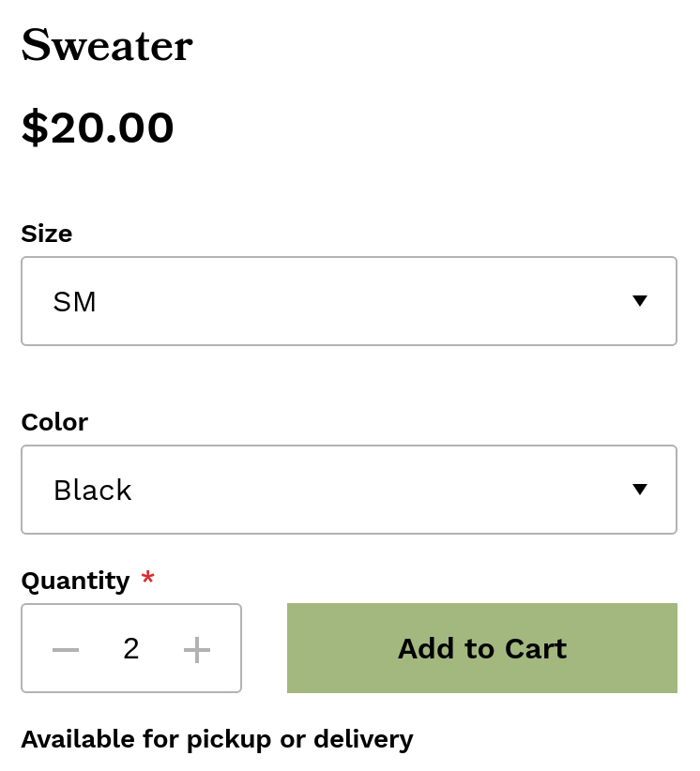The width and height of the screenshot is (700, 771).
Task: Click the quantity number field showing 2
Action: pyautogui.click(x=131, y=649)
